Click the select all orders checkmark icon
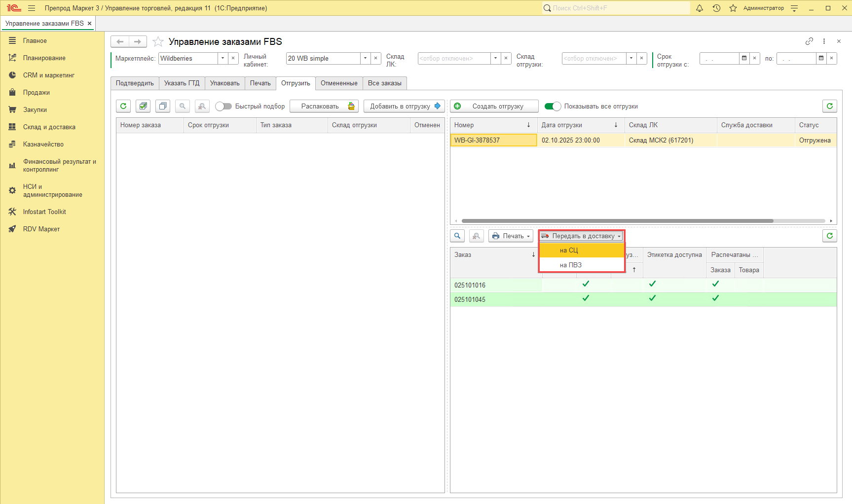The height and width of the screenshot is (504, 852). [x=143, y=106]
